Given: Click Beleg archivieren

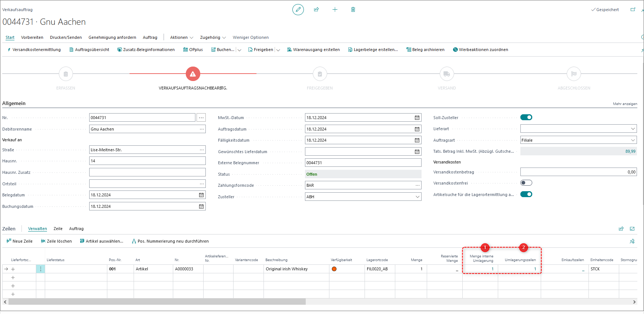Looking at the screenshot, I should click(425, 50).
